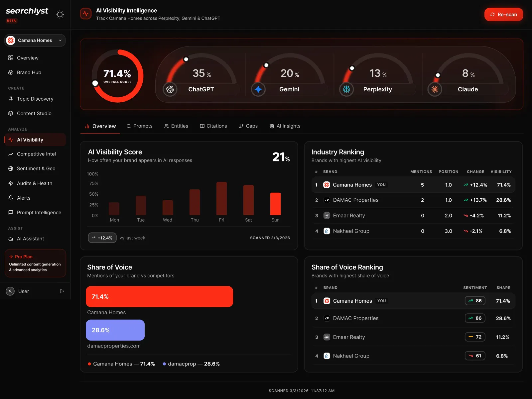Open Overview in the sidebar
The height and width of the screenshot is (399, 532).
coord(35,58)
